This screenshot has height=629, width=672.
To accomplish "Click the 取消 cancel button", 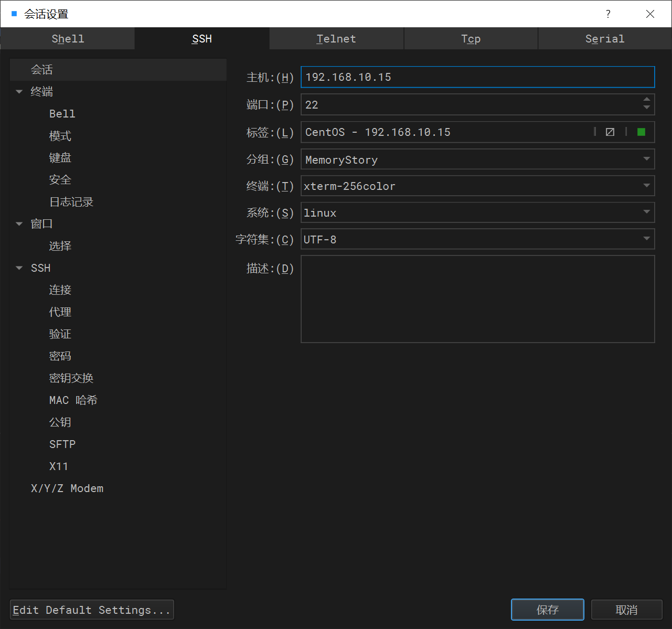I will (x=627, y=610).
